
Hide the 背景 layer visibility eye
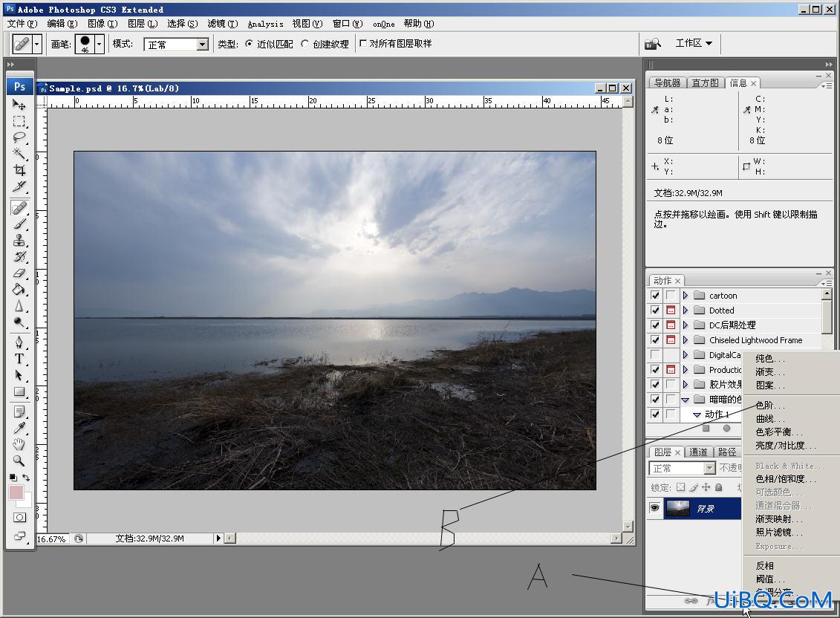654,507
